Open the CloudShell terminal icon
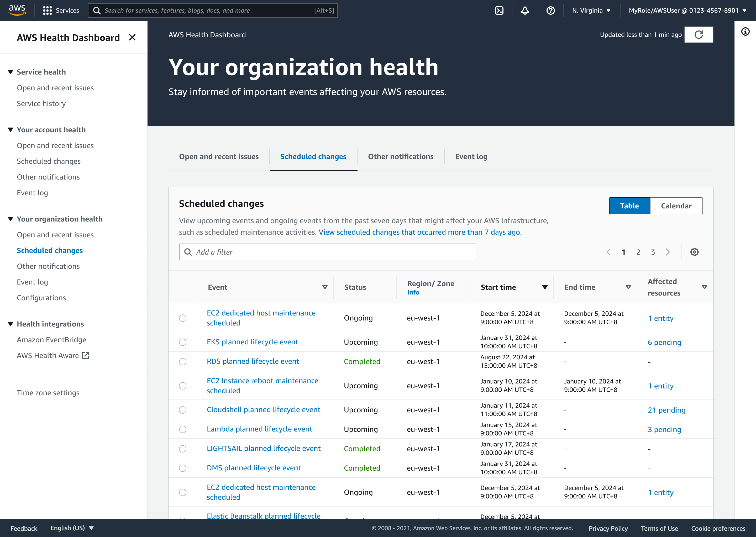756x537 pixels. pos(499,10)
